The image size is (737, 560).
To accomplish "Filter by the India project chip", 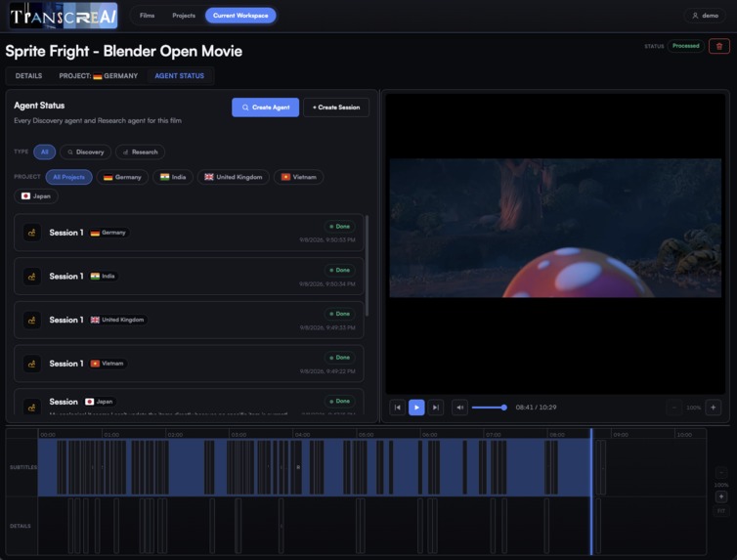I will click(173, 177).
